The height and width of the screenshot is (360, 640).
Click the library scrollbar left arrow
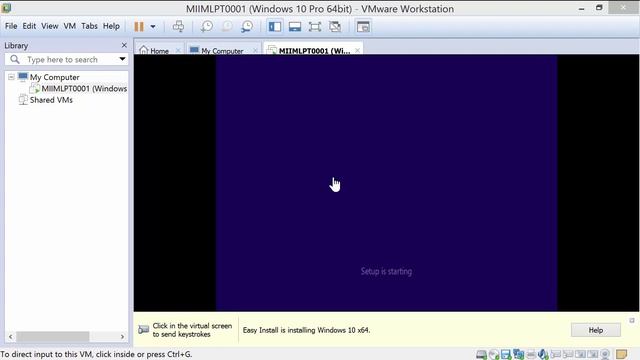(11, 337)
